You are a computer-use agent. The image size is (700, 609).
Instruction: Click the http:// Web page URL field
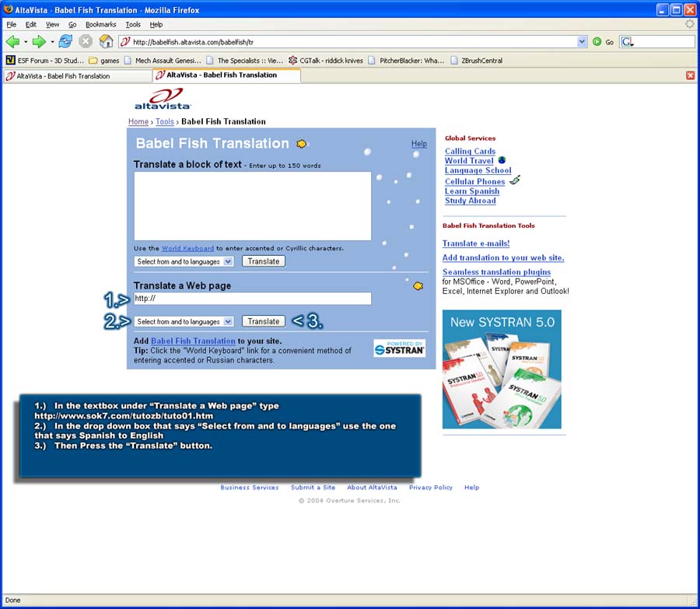pos(253,299)
